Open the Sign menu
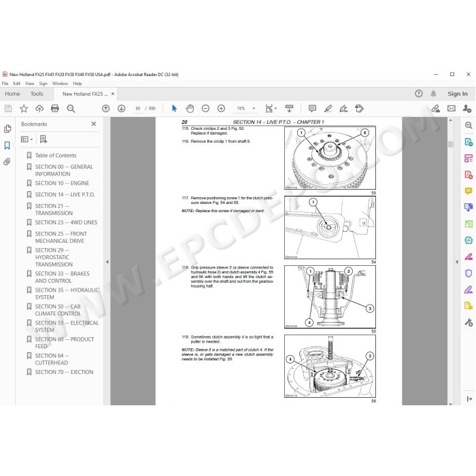The image size is (476, 476). [x=43, y=83]
